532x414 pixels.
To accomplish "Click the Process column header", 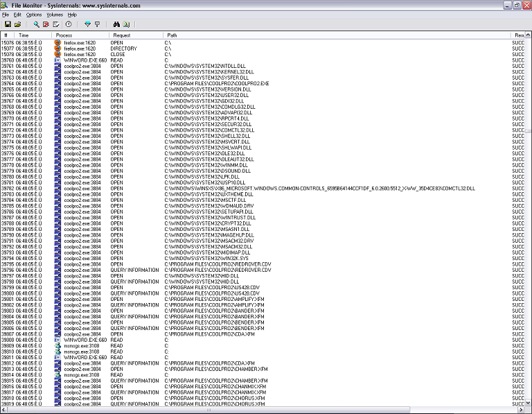I will [80, 35].
